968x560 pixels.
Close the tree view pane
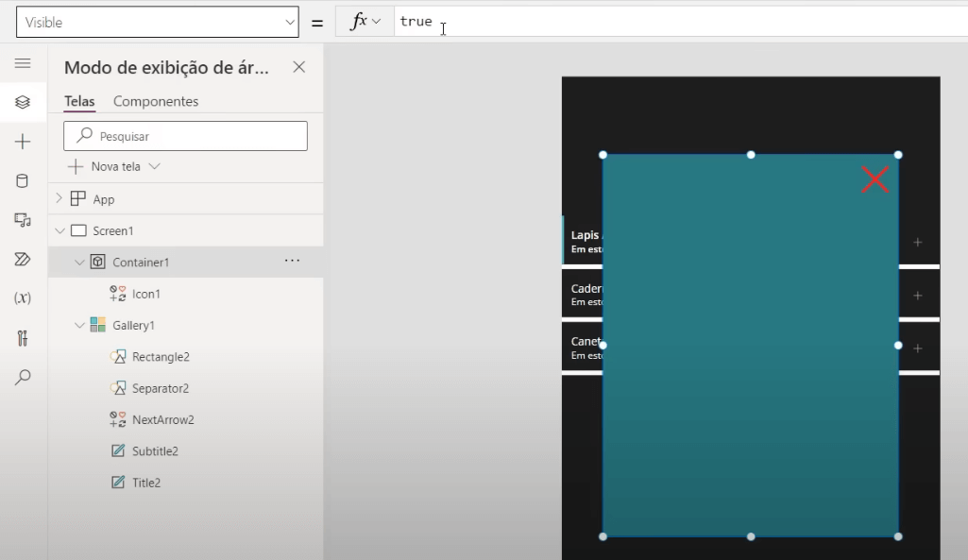click(299, 67)
